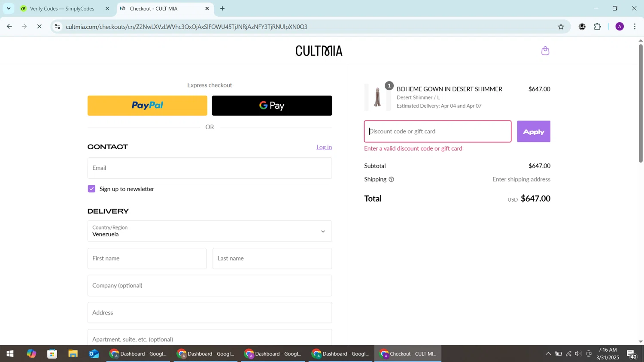Focus the Checkout CULT MIA taskbar window
Image resolution: width=644 pixels, height=362 pixels.
408,354
